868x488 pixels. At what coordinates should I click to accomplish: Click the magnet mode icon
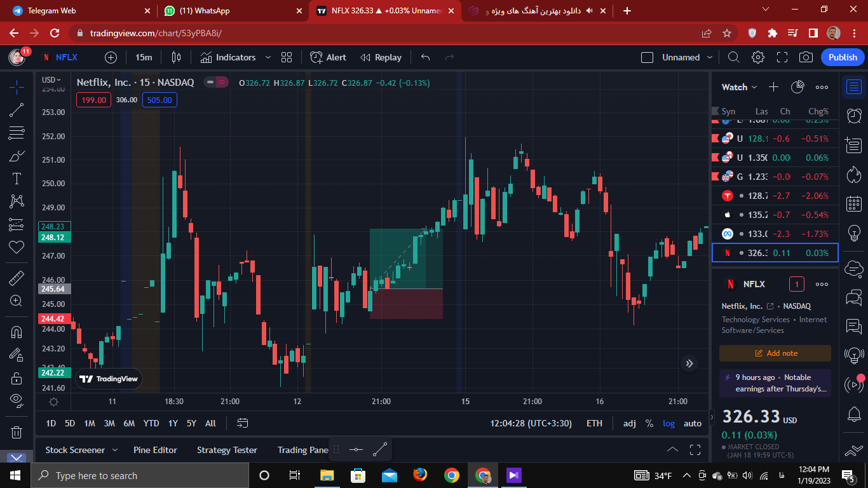click(x=17, y=332)
